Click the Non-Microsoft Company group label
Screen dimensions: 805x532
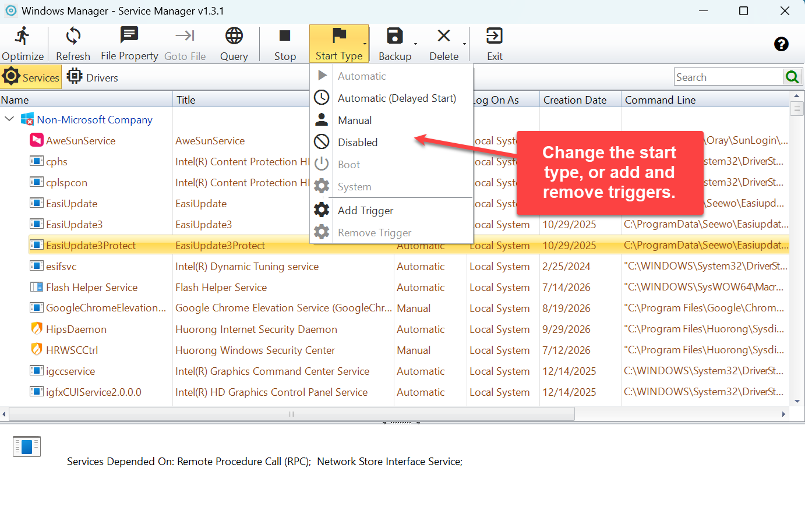click(x=94, y=119)
